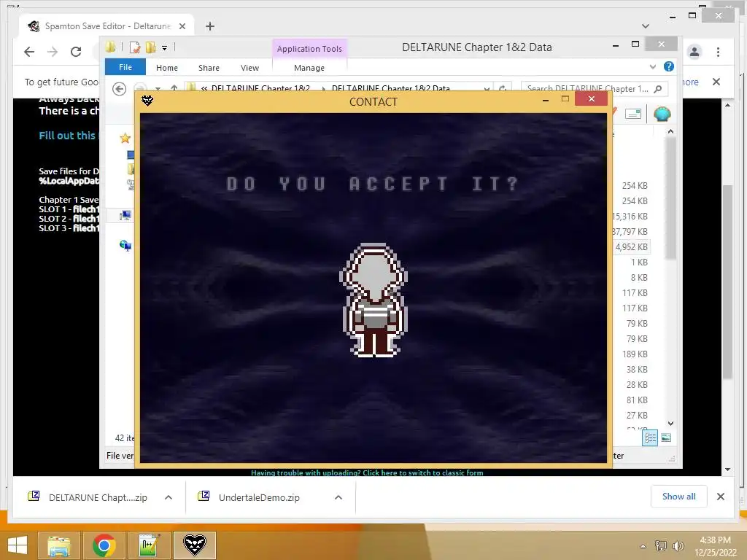Click the magnifier icon in Explorer search box
The width and height of the screenshot is (747, 560).
click(x=658, y=88)
